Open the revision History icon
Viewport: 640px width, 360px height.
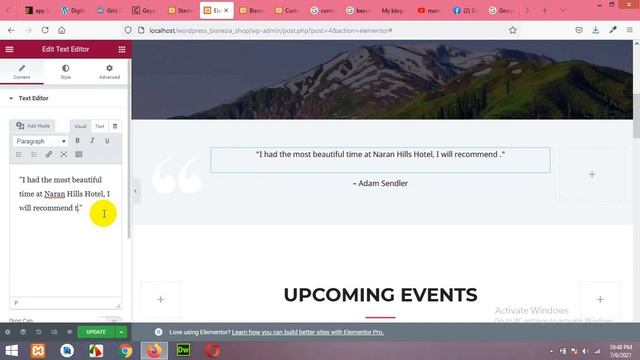click(x=38, y=332)
